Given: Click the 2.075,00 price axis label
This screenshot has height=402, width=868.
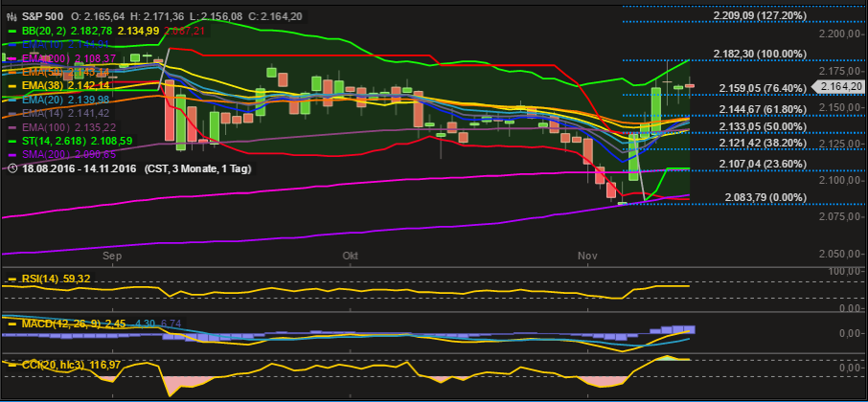Looking at the screenshot, I should coord(840,217).
